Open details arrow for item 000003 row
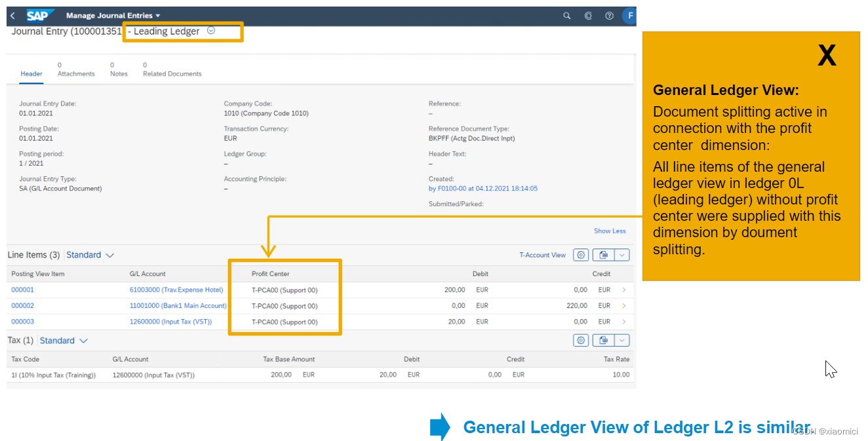The image size is (868, 441). point(623,322)
